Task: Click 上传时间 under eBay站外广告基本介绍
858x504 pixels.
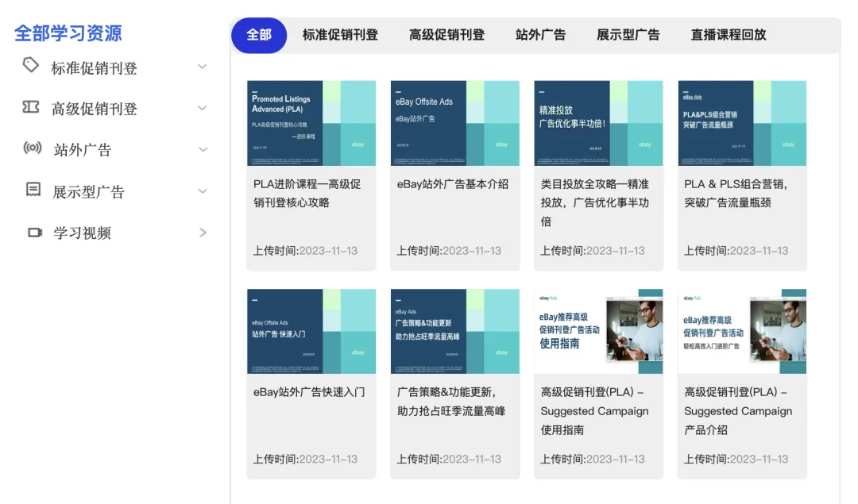Action: [x=449, y=251]
